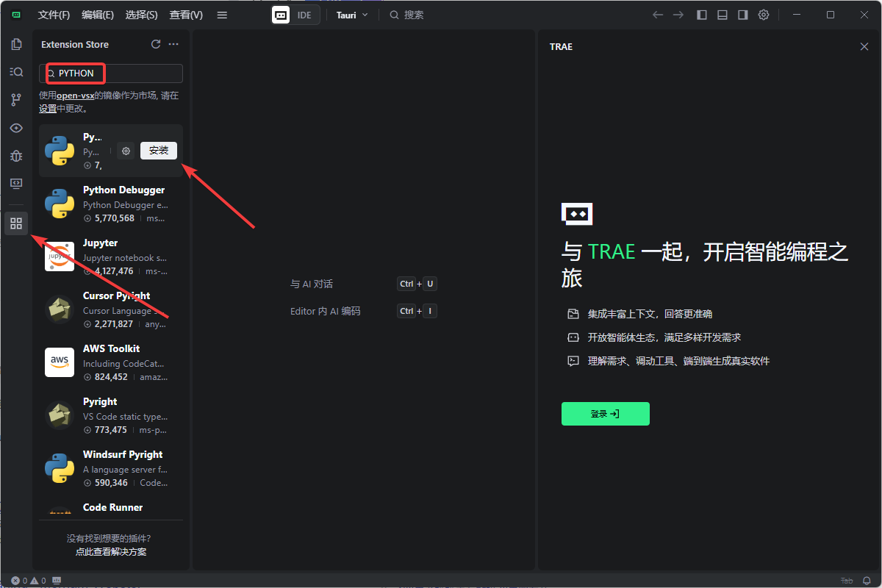Image resolution: width=882 pixels, height=588 pixels.
Task: Open the Windsurf Pyright extension
Action: tap(111, 468)
